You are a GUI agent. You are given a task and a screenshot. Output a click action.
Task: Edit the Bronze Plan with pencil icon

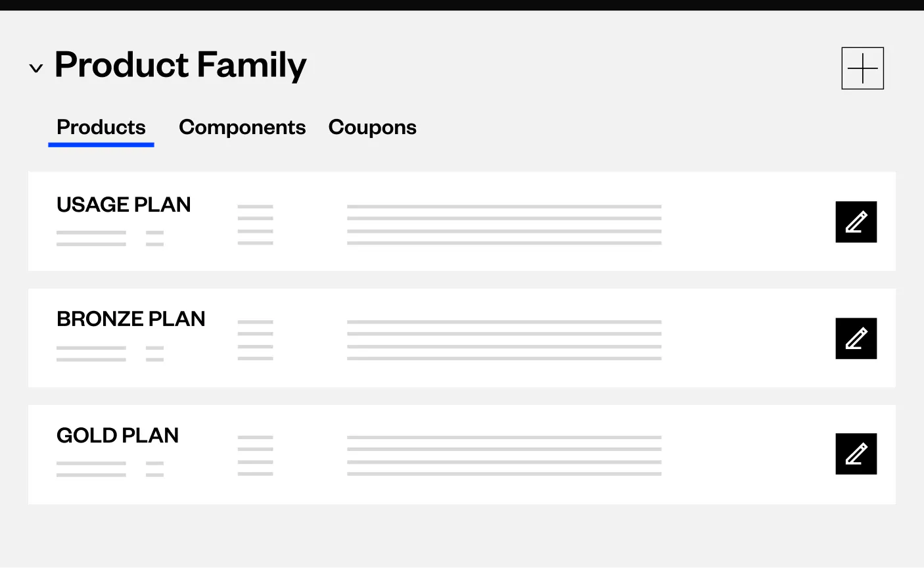point(856,339)
